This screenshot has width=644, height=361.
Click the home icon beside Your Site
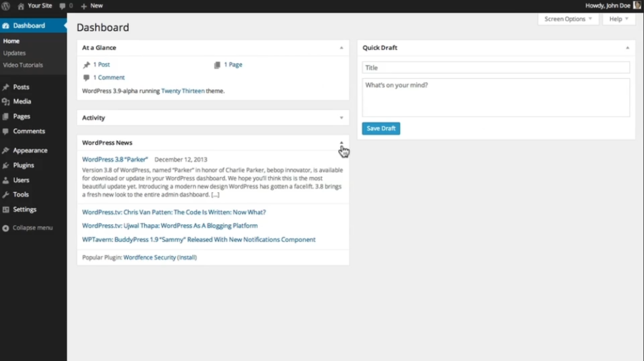(x=21, y=6)
